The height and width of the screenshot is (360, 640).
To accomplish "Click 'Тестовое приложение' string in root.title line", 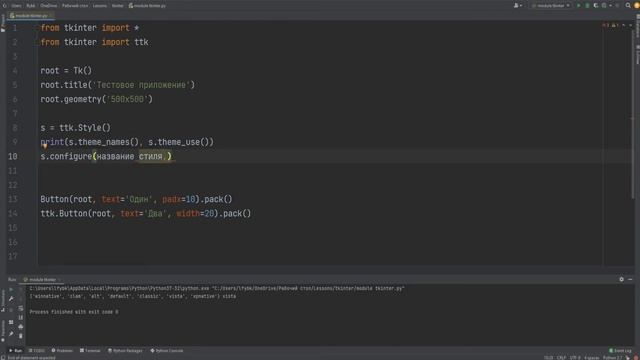I will [141, 85].
